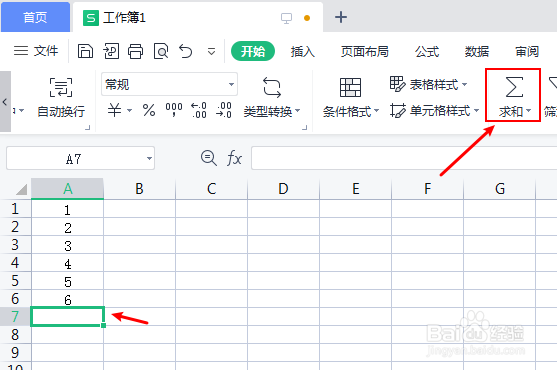Click the monitor icon on 工作簿1 tab
This screenshot has width=557, height=370.
coord(286,18)
